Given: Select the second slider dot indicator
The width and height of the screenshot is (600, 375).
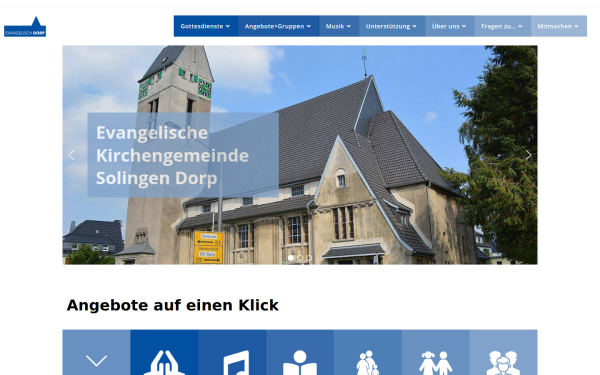Looking at the screenshot, I should point(300,258).
